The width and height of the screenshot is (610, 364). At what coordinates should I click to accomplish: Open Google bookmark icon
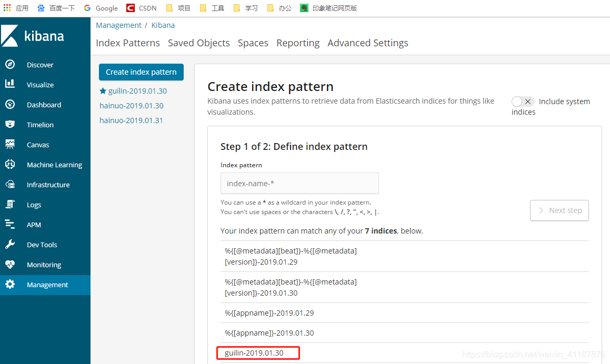point(87,8)
